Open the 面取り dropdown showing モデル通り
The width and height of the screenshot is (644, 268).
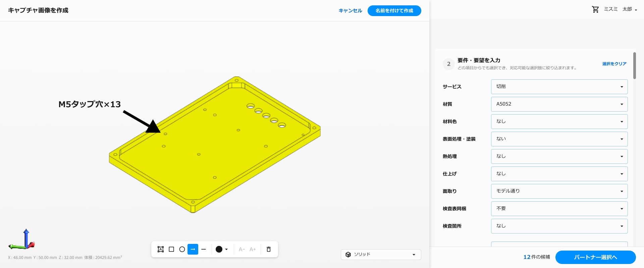pyautogui.click(x=559, y=191)
